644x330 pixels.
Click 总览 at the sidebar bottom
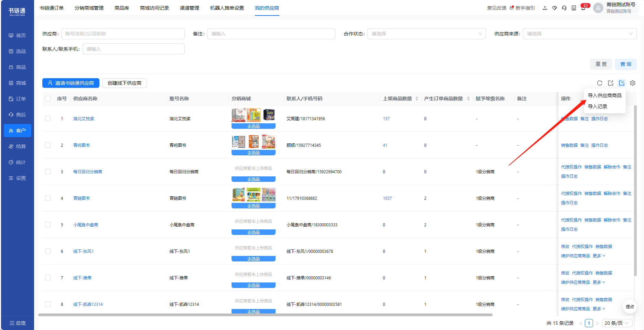pos(18,323)
